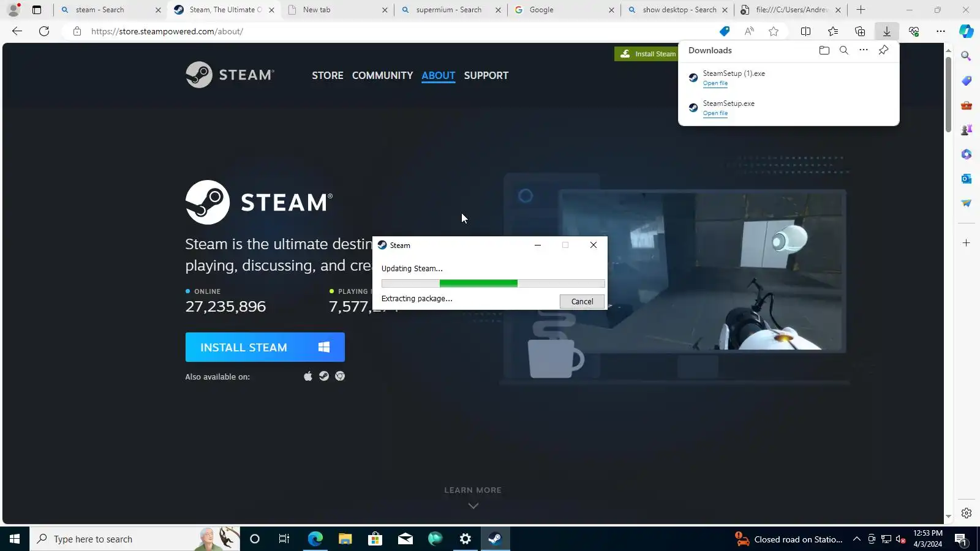
Task: Open sidebar Shopping tag icon
Action: click(x=967, y=81)
